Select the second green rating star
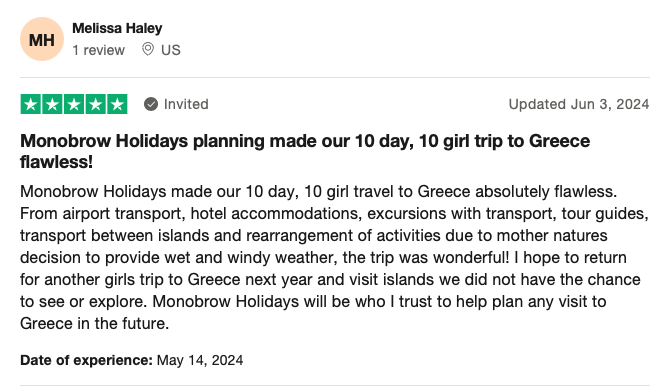The width and height of the screenshot is (668, 390). tap(52, 104)
